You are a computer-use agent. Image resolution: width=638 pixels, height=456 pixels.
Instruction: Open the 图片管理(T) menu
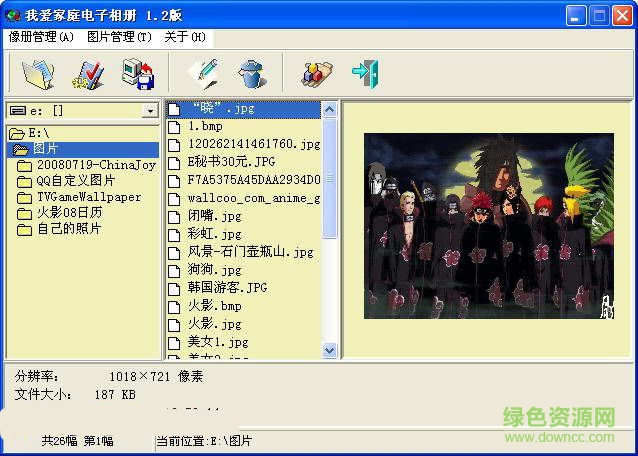pos(119,37)
